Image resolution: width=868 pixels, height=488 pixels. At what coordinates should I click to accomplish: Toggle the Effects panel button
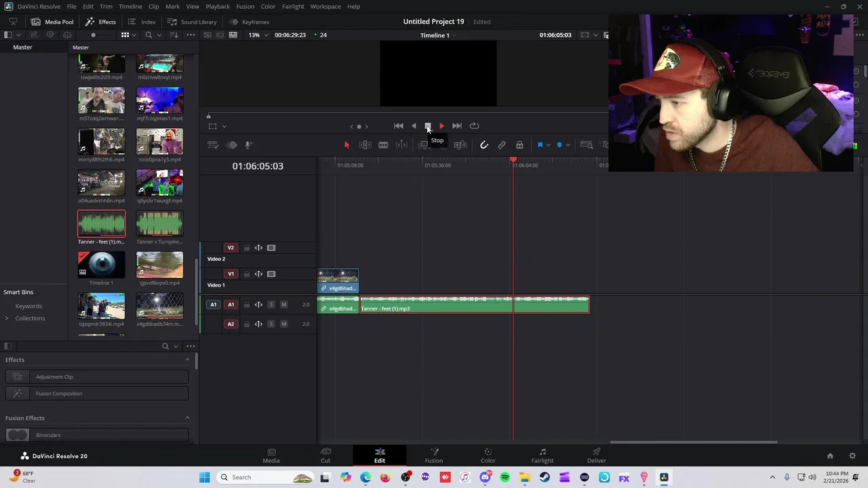click(100, 22)
